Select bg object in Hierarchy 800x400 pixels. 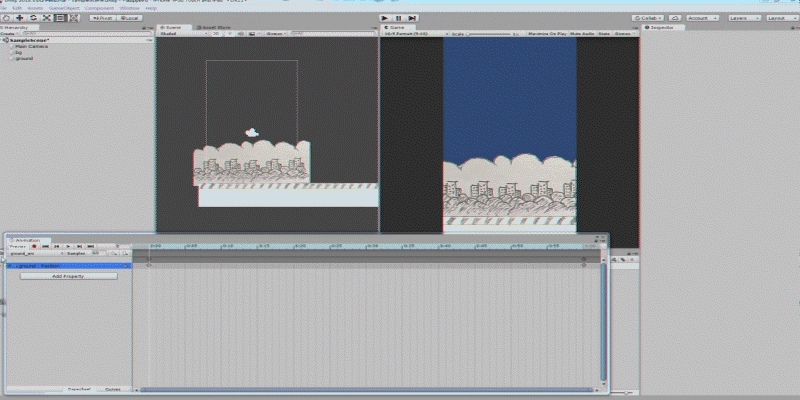[x=19, y=53]
